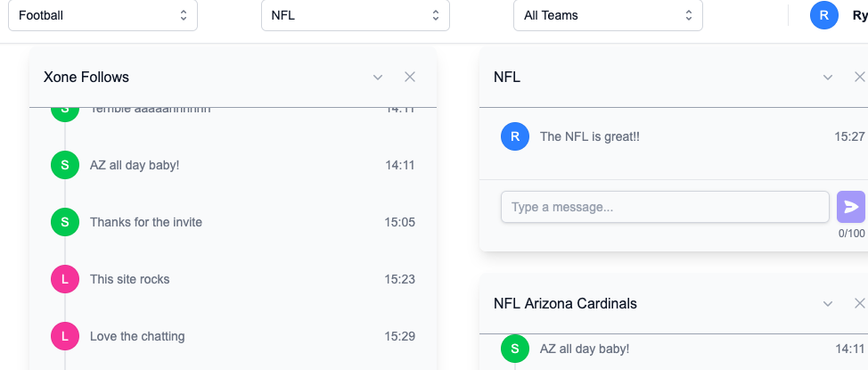Screen dimensions: 868x370
Task: Collapse the NFL Arizona Cardinals panel
Action: (828, 304)
